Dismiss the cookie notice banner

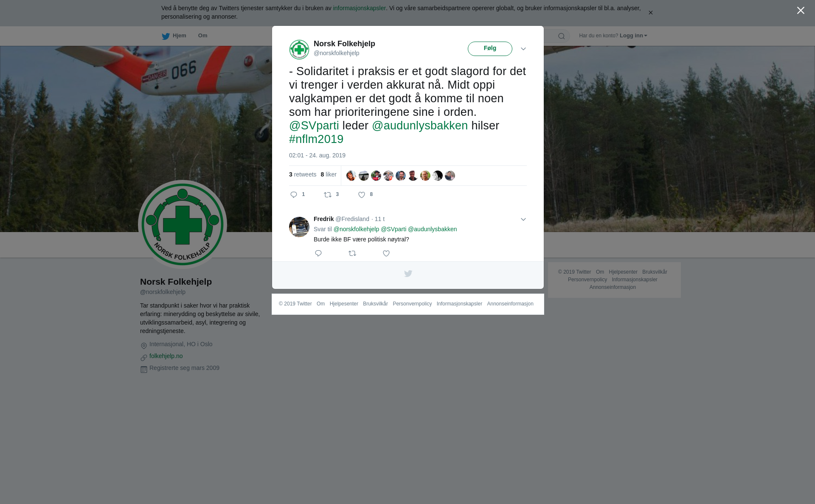coord(650,13)
